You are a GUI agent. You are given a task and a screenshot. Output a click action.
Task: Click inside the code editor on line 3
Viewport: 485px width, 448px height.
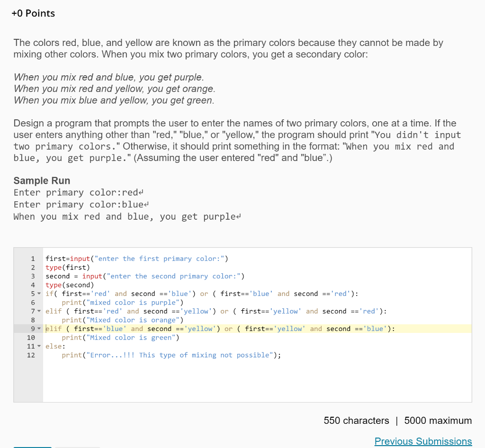(x=142, y=276)
